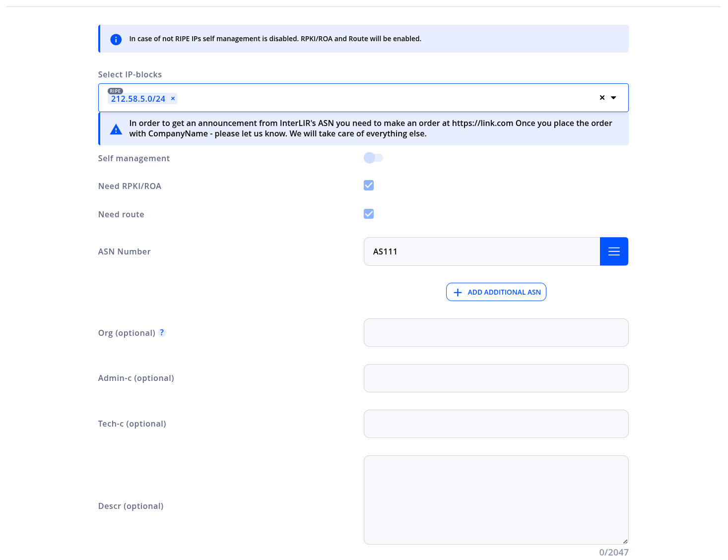This screenshot has width=728, height=560.
Task: Expand the Select IP-blocks dropdown arrow
Action: [x=613, y=98]
